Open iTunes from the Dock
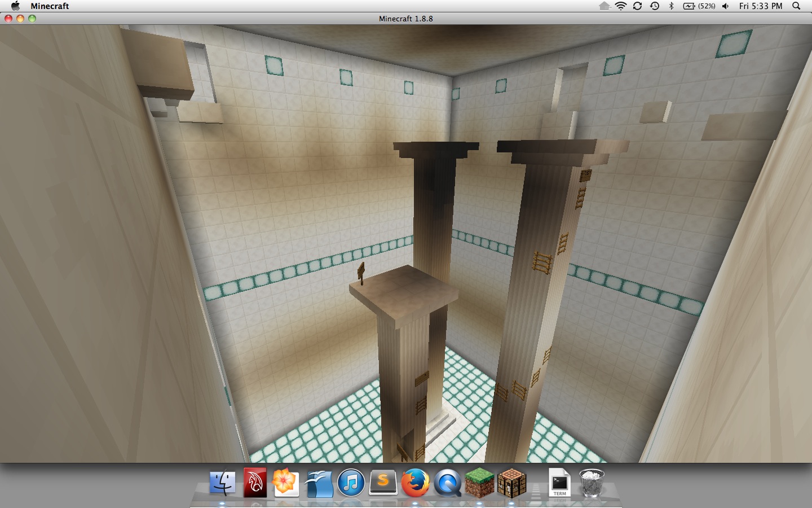The height and width of the screenshot is (508, 812). (x=351, y=484)
